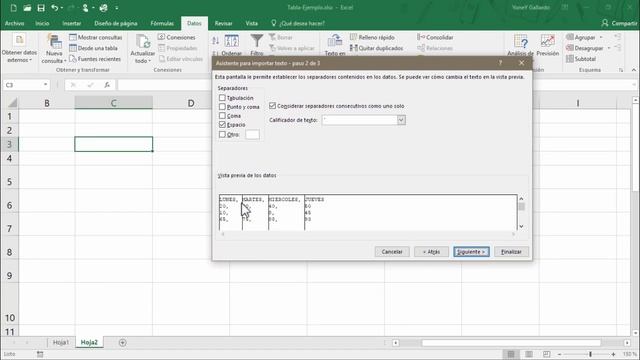Click the New document icon in quick access toolbar
This screenshot has width=640, height=360.
13,8
